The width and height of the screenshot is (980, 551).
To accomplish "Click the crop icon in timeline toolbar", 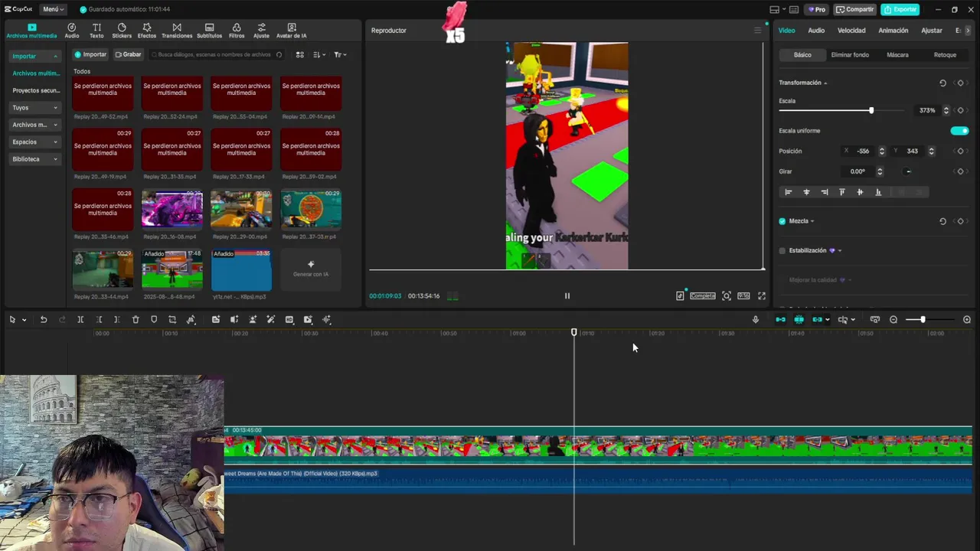I will click(172, 320).
